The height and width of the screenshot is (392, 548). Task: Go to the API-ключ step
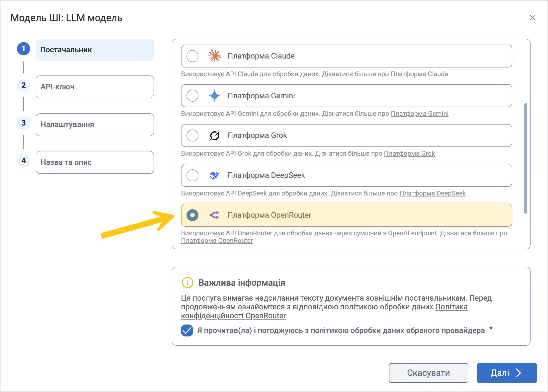(x=95, y=87)
